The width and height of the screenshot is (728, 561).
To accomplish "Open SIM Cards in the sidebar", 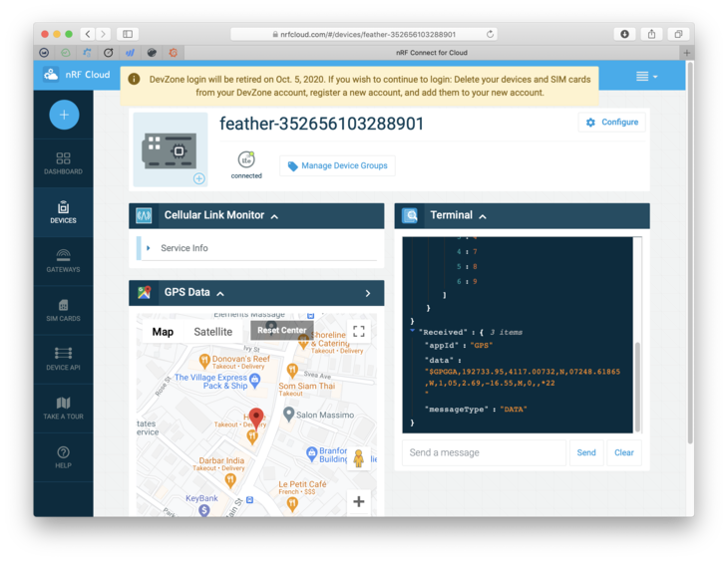I will tap(63, 311).
